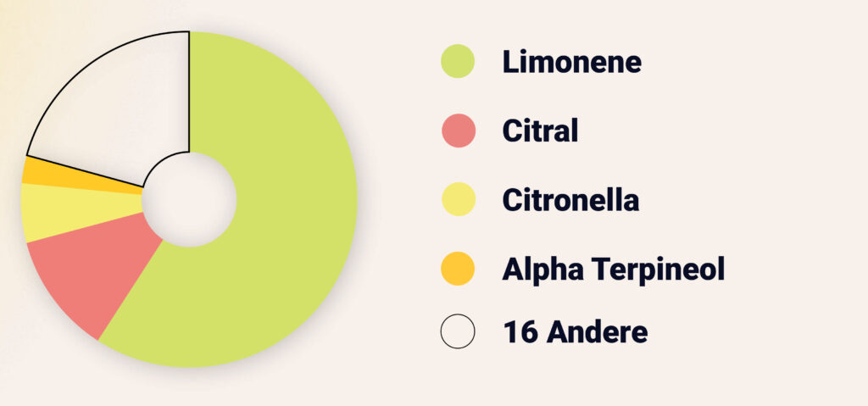Screen dimensions: 868x406
Task: Select the pale yellow Citronella legend dot
Action: pos(458,200)
